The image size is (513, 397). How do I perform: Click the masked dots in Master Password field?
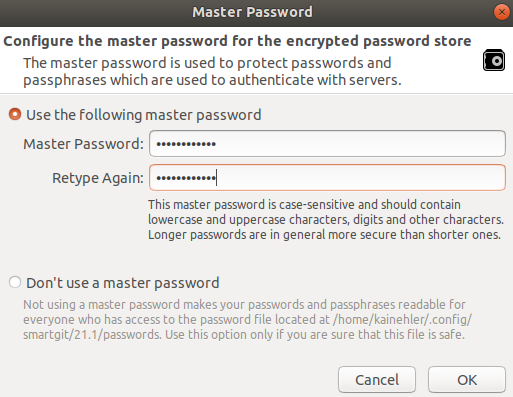click(186, 144)
